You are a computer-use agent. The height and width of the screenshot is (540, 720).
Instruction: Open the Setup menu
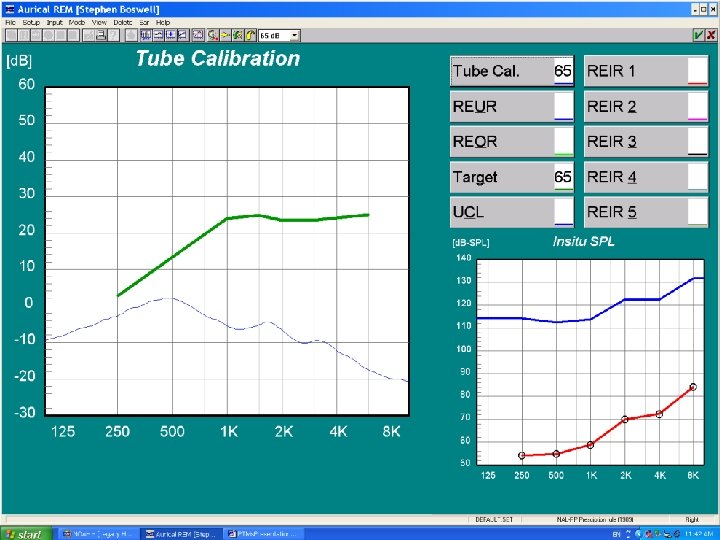31,22
